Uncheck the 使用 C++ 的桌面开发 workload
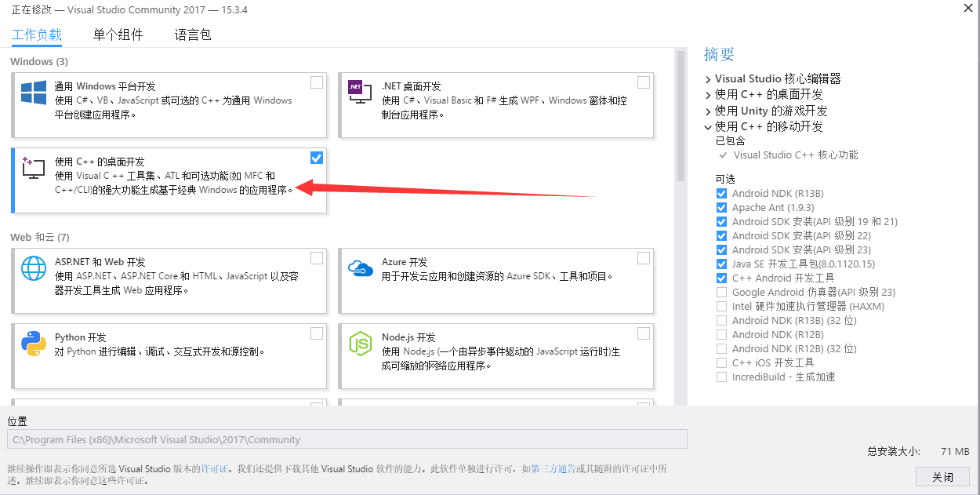This screenshot has height=495, width=980. [x=316, y=158]
